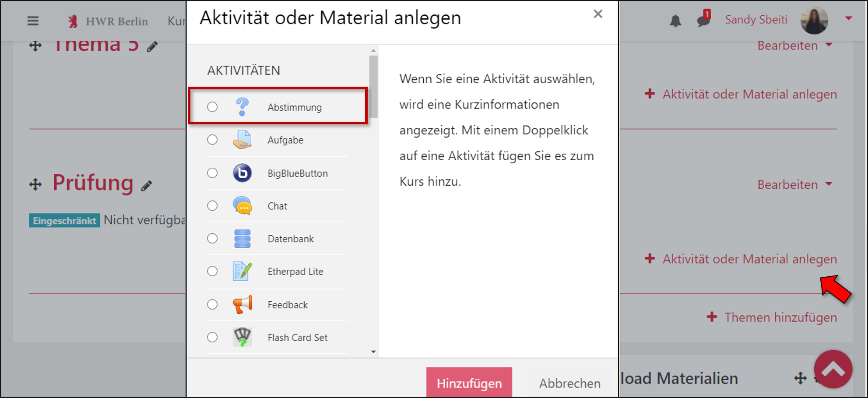Open the hamburger navigation menu
The image size is (868, 398).
33,21
